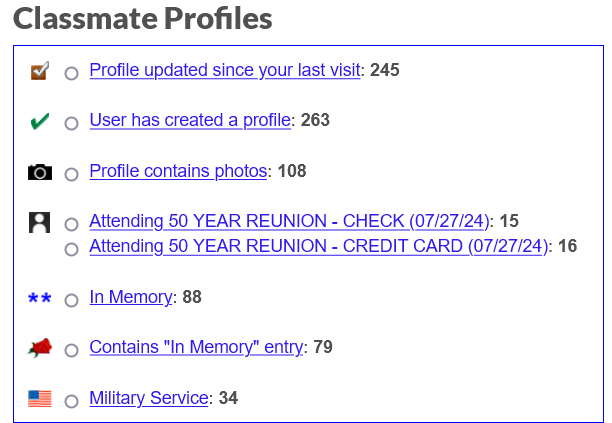This screenshot has height=423, width=612.
Task: Open User has created a profile link
Action: click(190, 121)
